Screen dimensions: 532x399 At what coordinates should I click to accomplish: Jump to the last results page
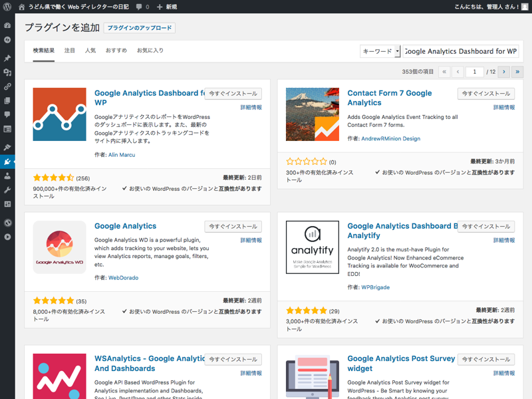point(517,72)
